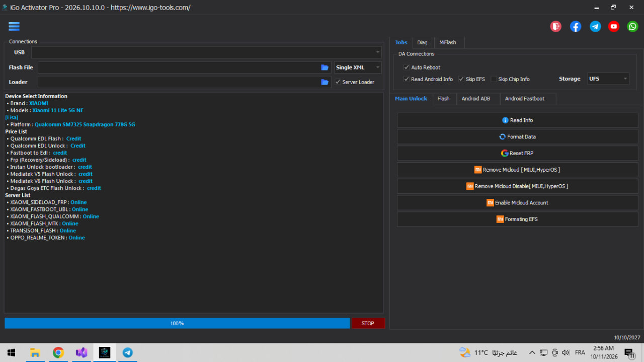The height and width of the screenshot is (362, 644).
Task: Browse for Flash File folder icon
Action: (325, 67)
